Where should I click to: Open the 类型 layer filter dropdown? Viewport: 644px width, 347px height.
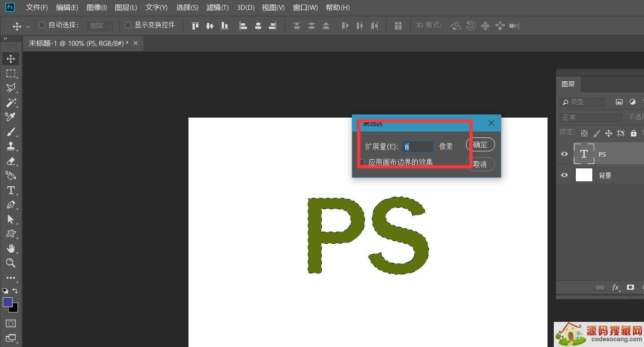coord(582,102)
